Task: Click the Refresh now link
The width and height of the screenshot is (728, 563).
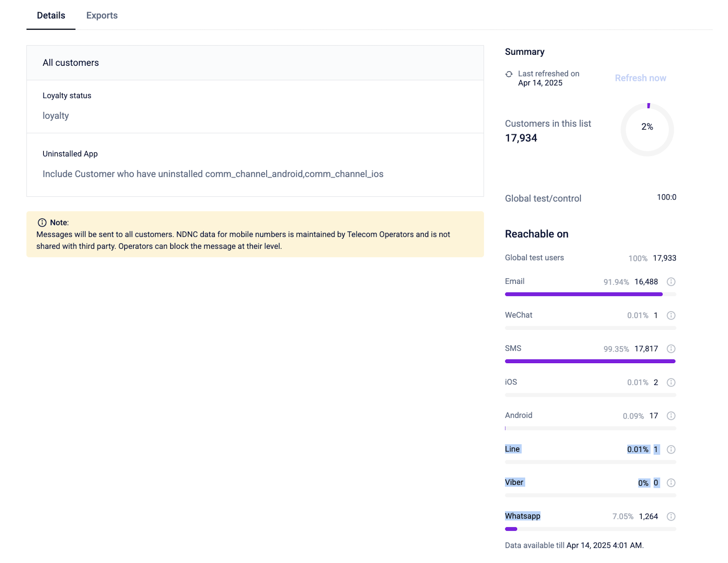Action: [640, 78]
